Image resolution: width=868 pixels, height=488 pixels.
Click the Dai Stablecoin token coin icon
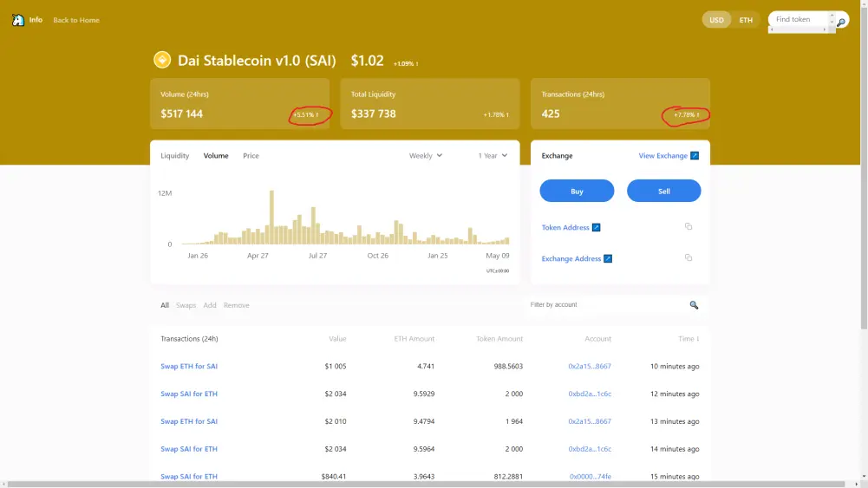click(162, 60)
